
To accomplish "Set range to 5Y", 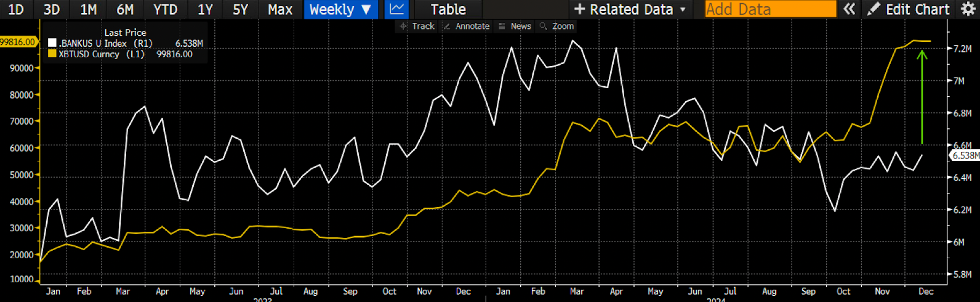I will pos(240,9).
